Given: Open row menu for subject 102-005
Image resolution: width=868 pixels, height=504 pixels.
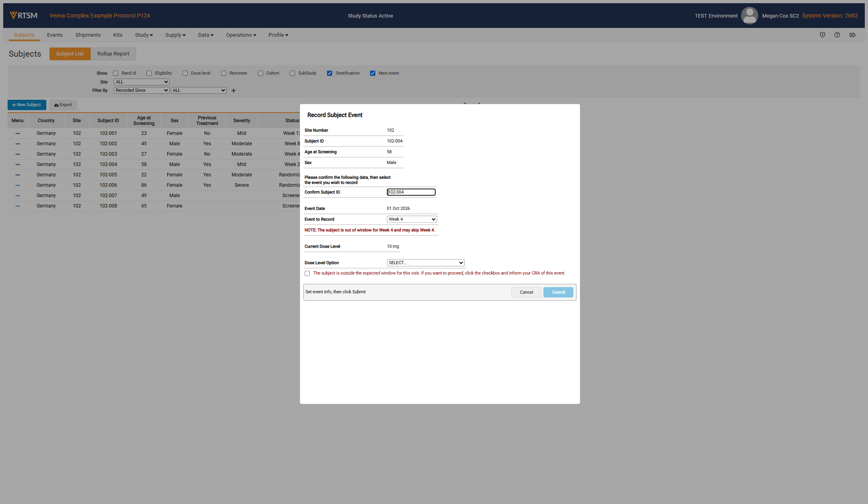Looking at the screenshot, I should (18, 175).
